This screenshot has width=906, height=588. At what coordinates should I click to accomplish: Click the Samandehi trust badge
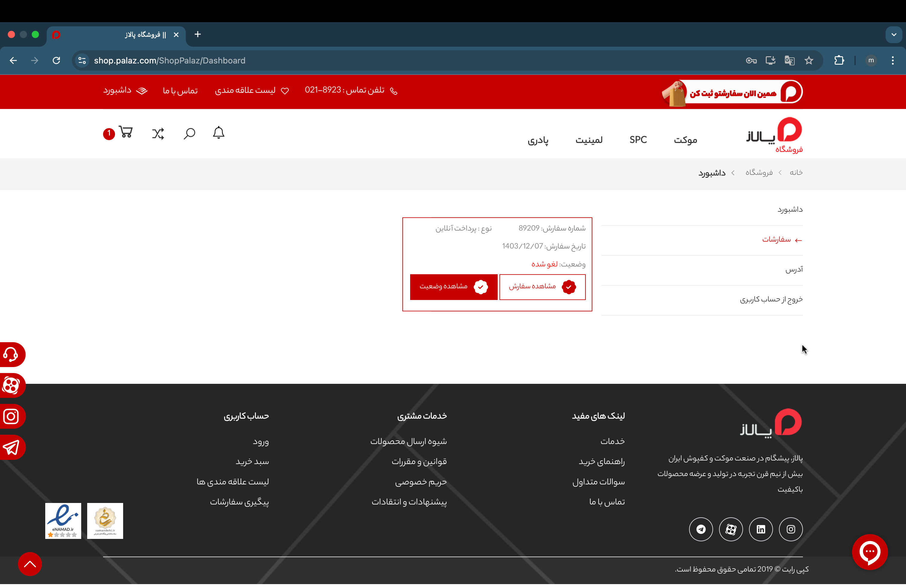pos(105,521)
